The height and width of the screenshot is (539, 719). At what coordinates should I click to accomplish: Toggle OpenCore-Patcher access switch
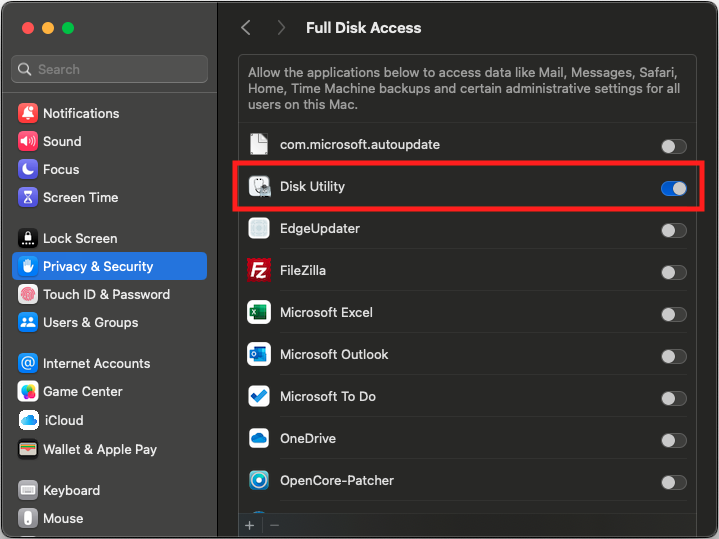click(x=674, y=483)
